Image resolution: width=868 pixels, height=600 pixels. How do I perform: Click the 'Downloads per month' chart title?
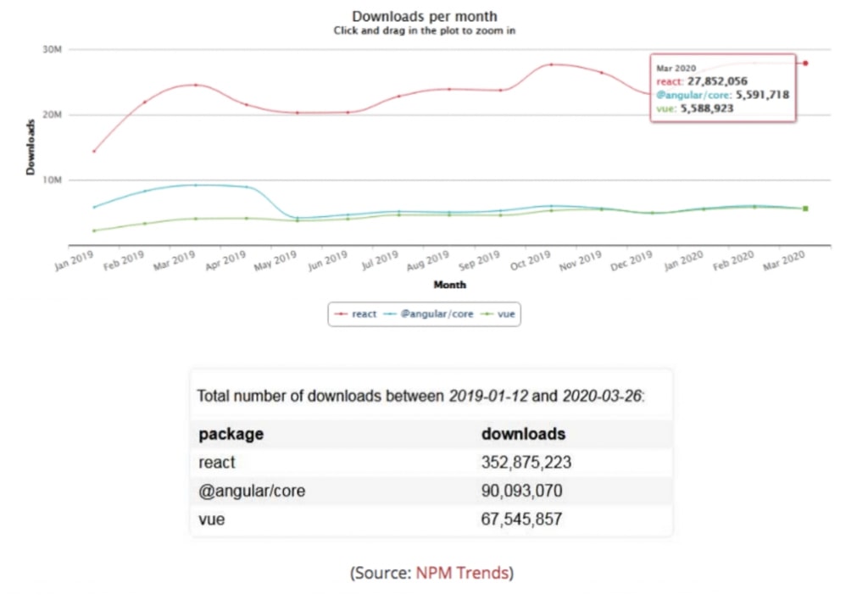[425, 16]
